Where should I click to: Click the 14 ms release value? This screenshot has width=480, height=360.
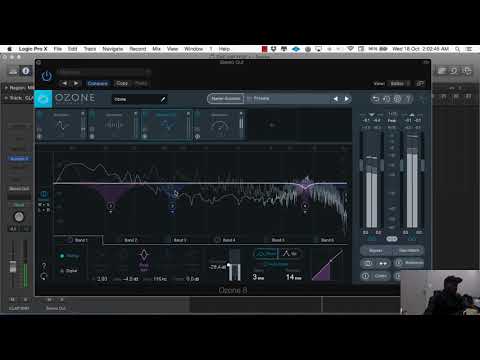(x=294, y=277)
